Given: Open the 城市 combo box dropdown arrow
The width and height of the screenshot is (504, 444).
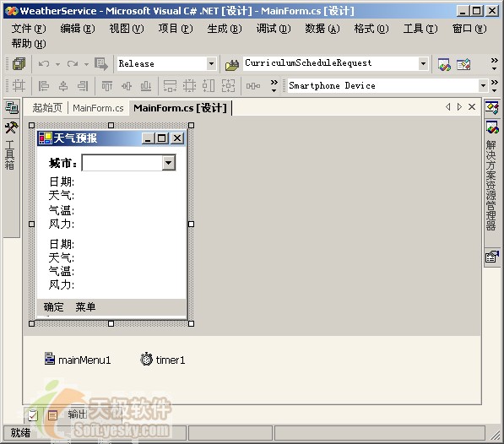Looking at the screenshot, I should click(169, 163).
